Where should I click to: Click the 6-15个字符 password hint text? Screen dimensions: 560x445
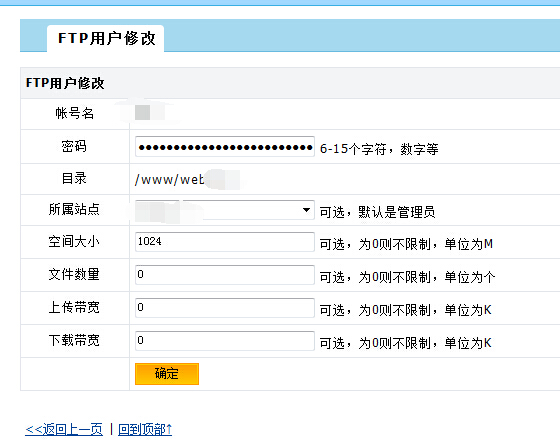click(379, 149)
